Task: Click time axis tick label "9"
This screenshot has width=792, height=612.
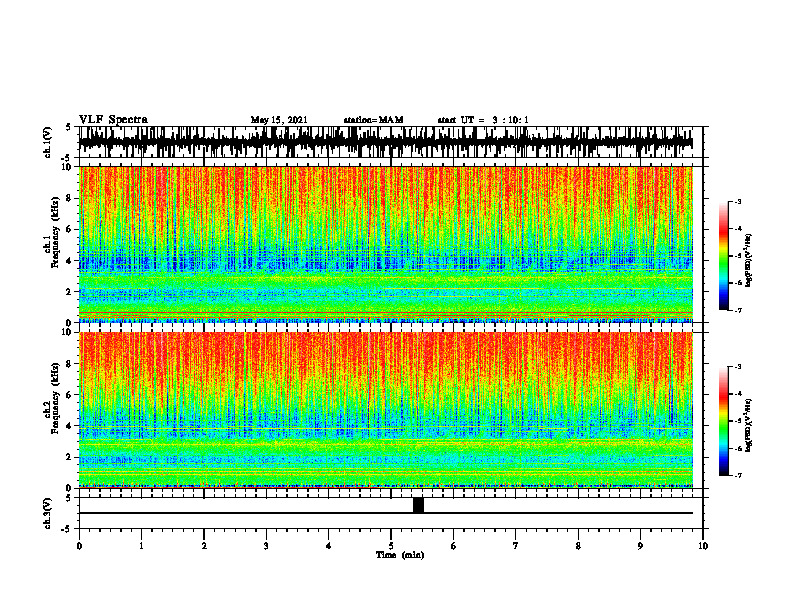Action: click(640, 546)
